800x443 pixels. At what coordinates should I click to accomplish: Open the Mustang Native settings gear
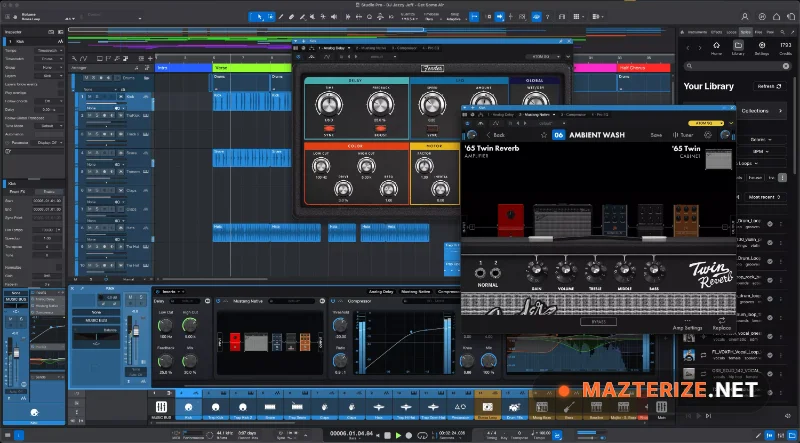tap(708, 135)
